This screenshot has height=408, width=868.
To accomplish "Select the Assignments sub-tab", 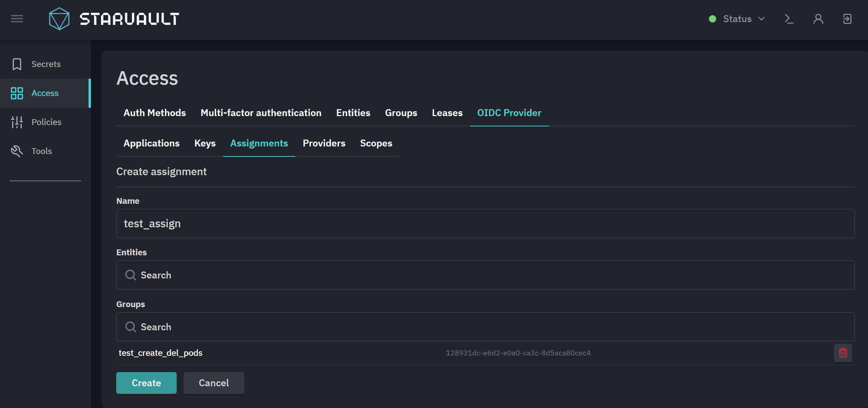I will pos(259,143).
